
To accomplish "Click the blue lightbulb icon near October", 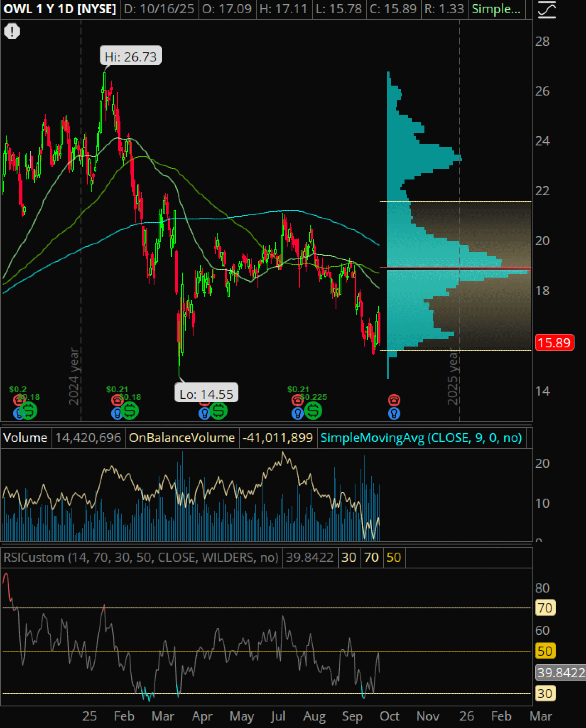I will [394, 413].
